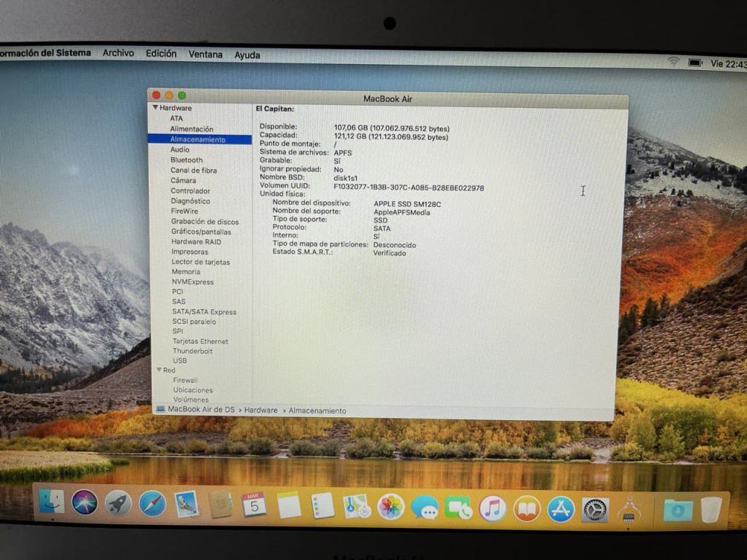The image size is (747, 560).
Task: Select PCI in the sidebar
Action: (x=177, y=292)
